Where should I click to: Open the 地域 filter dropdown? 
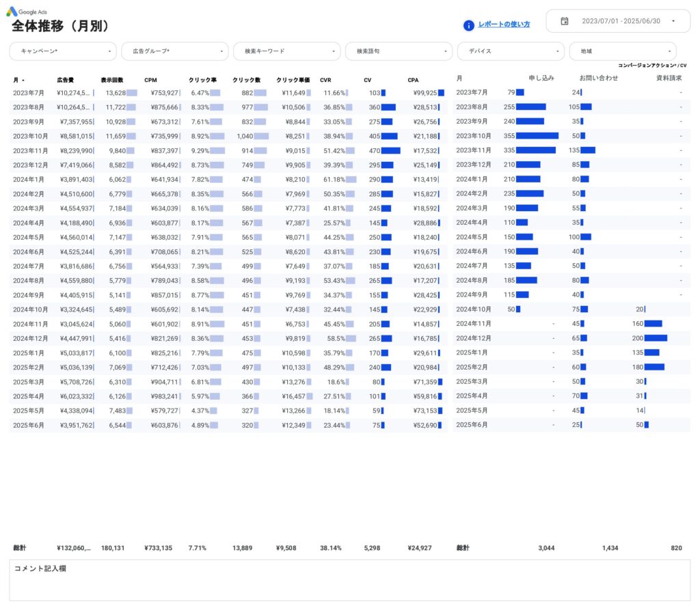621,51
